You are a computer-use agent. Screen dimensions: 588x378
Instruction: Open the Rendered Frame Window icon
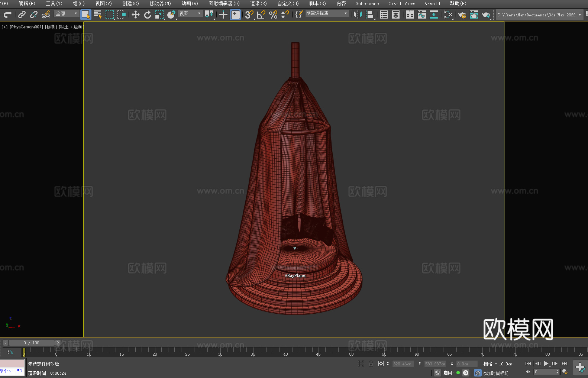(474, 14)
